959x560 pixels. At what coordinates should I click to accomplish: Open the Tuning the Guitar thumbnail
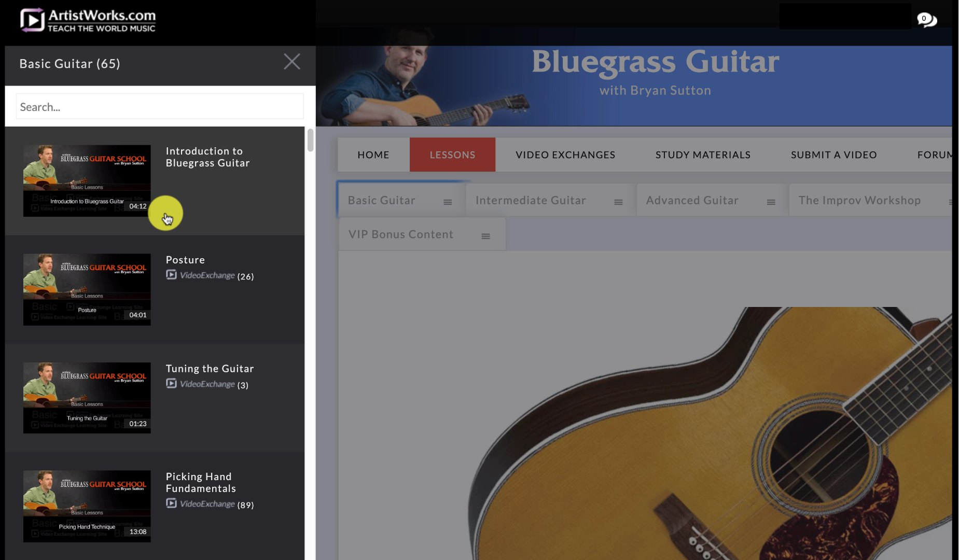[87, 398]
